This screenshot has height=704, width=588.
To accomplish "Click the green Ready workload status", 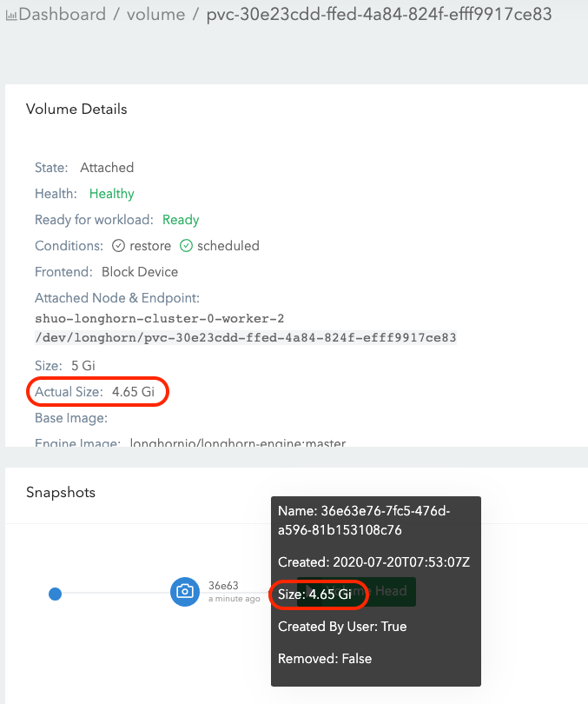I will click(x=181, y=220).
